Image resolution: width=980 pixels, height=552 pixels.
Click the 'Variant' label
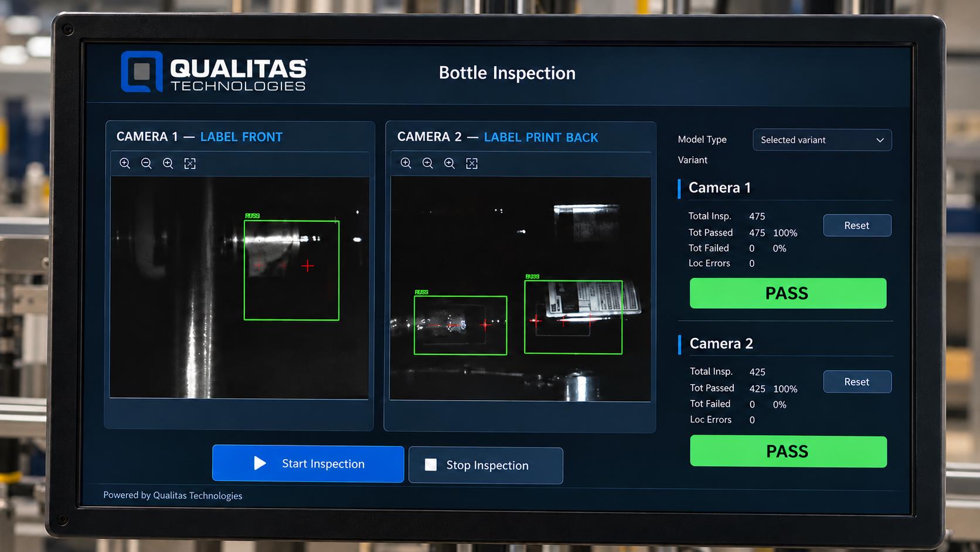(693, 160)
